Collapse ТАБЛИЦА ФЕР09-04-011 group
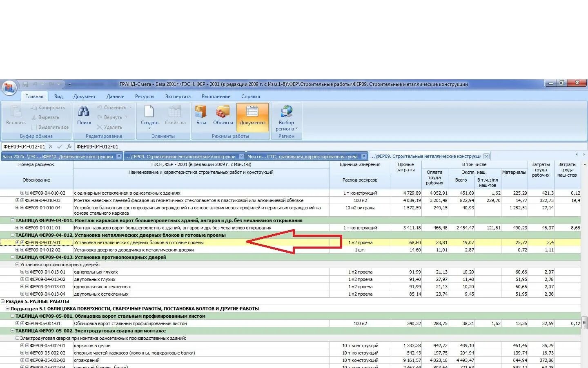588x368 pixels. coord(12,220)
